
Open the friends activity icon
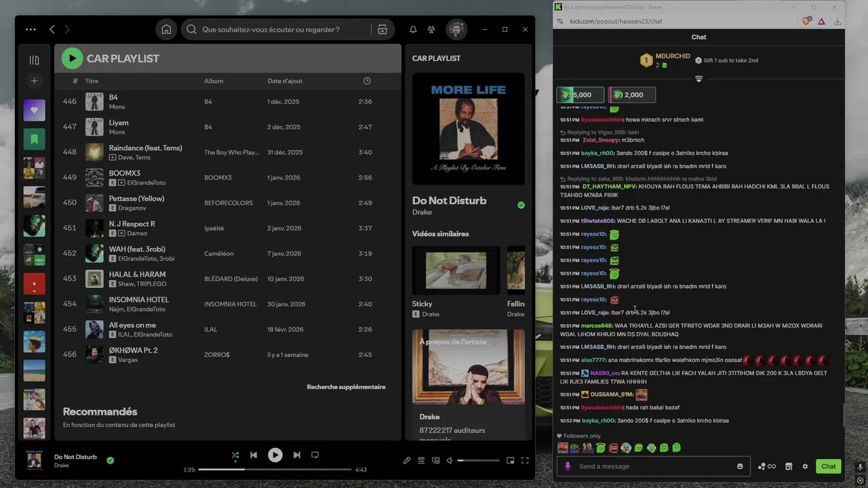click(431, 30)
